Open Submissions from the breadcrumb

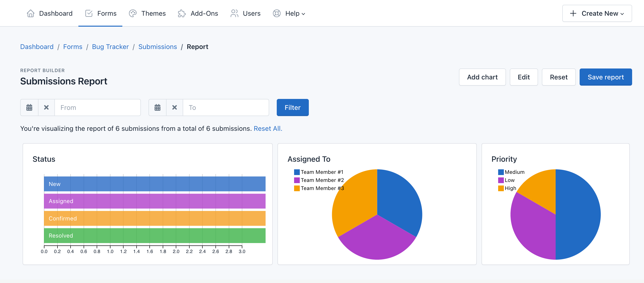[157, 47]
